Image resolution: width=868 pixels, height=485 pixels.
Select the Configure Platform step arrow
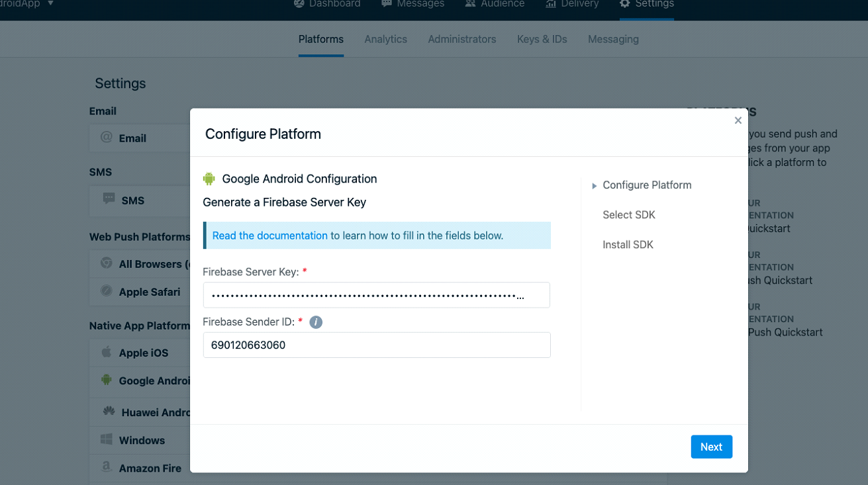click(x=595, y=186)
